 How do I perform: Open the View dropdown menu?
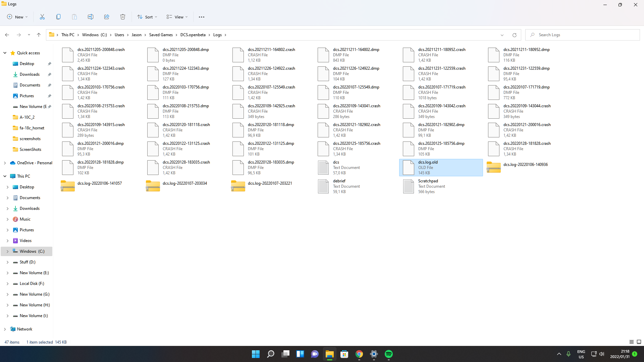click(x=177, y=17)
